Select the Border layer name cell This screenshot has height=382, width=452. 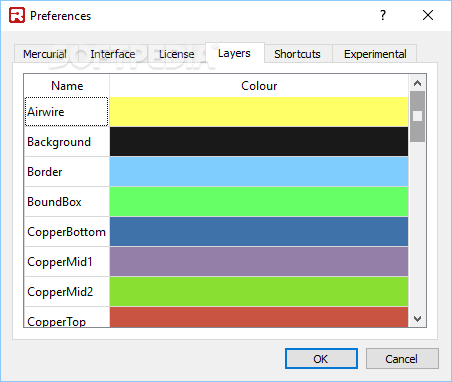point(67,172)
